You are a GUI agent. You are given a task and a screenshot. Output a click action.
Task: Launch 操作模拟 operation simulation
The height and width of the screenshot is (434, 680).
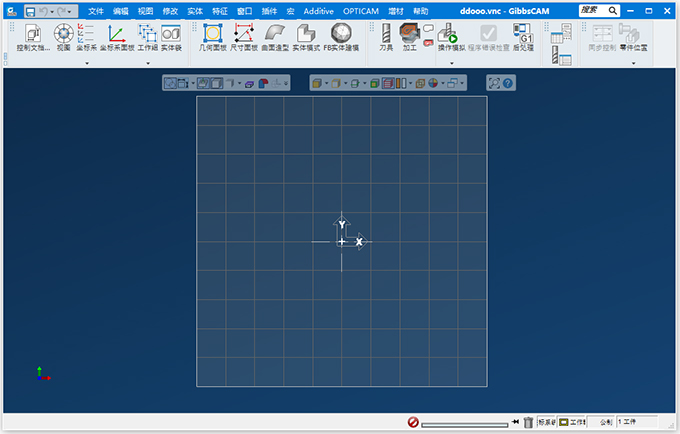tap(451, 38)
